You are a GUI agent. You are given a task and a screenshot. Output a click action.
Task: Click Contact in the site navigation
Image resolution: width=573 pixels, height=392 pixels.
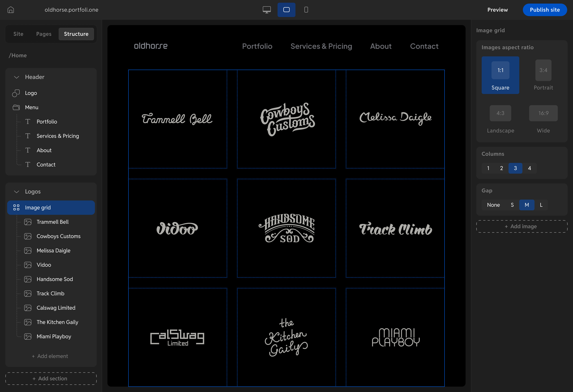[x=424, y=46]
